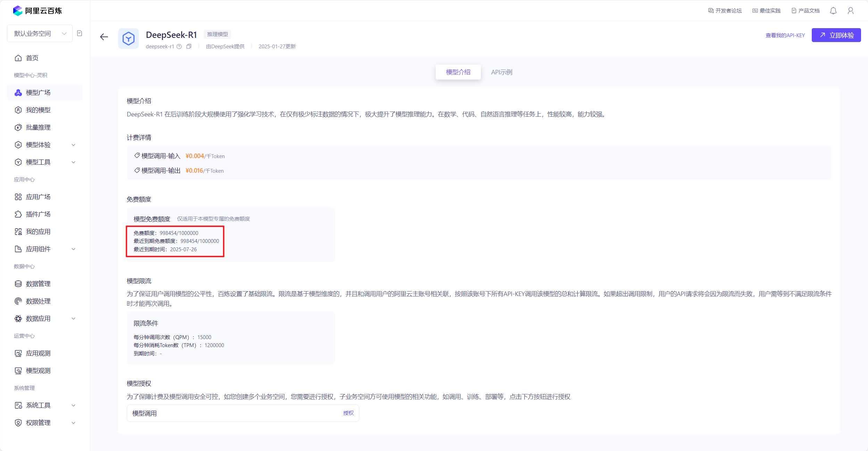Switch to the 模型介绍 tab
Image resolution: width=868 pixels, height=451 pixels.
click(x=458, y=72)
